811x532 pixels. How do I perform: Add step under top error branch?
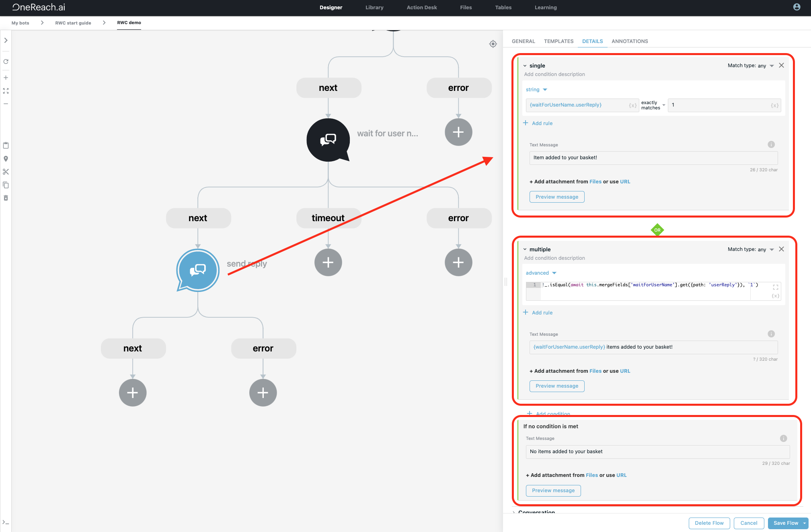pos(458,132)
